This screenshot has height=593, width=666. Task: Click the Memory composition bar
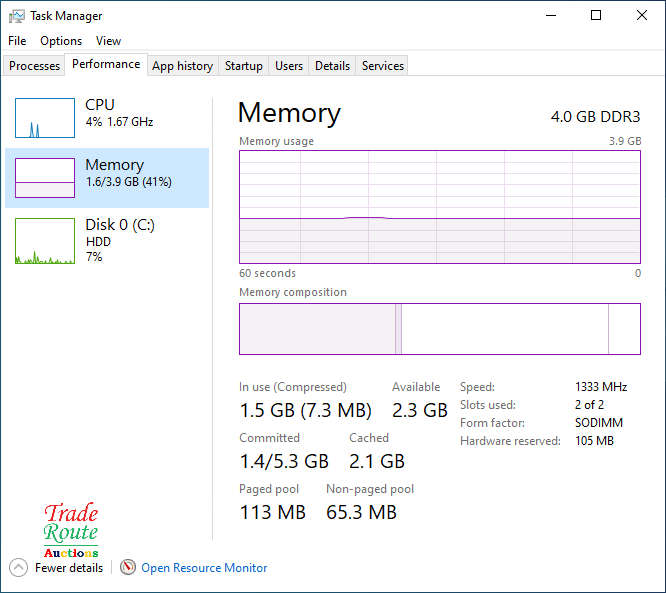point(439,329)
